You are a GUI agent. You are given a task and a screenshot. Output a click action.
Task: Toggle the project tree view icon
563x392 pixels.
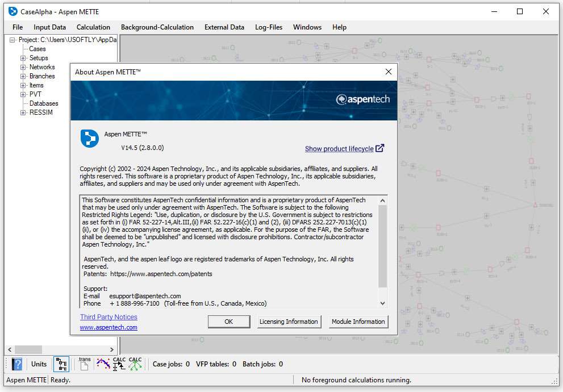(x=61, y=364)
